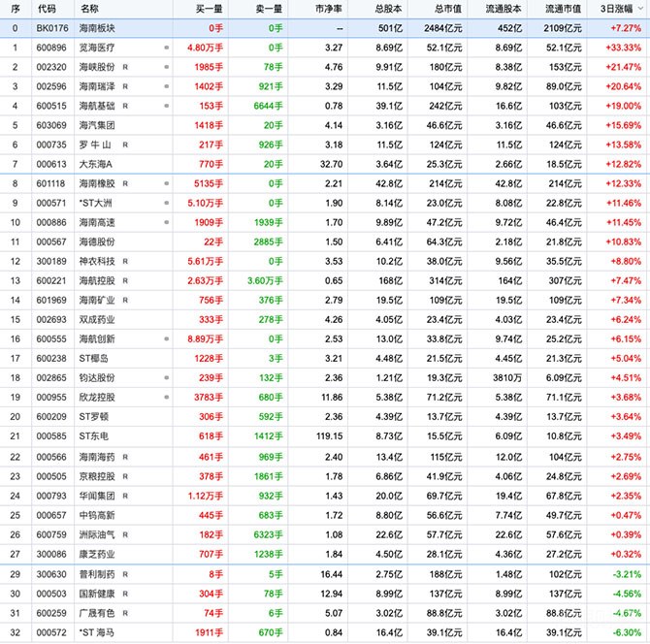Open the sort arrow next to 3日涨幅

pos(641,9)
